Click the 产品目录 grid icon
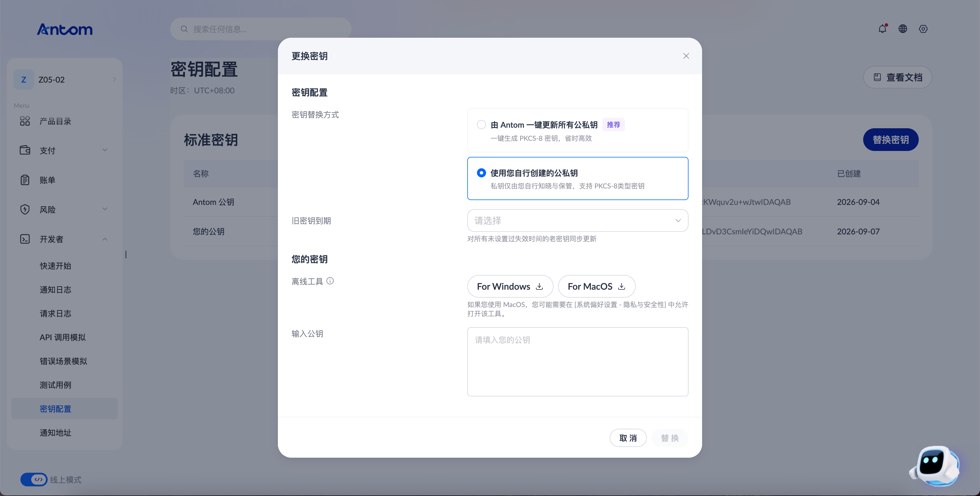The image size is (980, 496). pyautogui.click(x=25, y=121)
